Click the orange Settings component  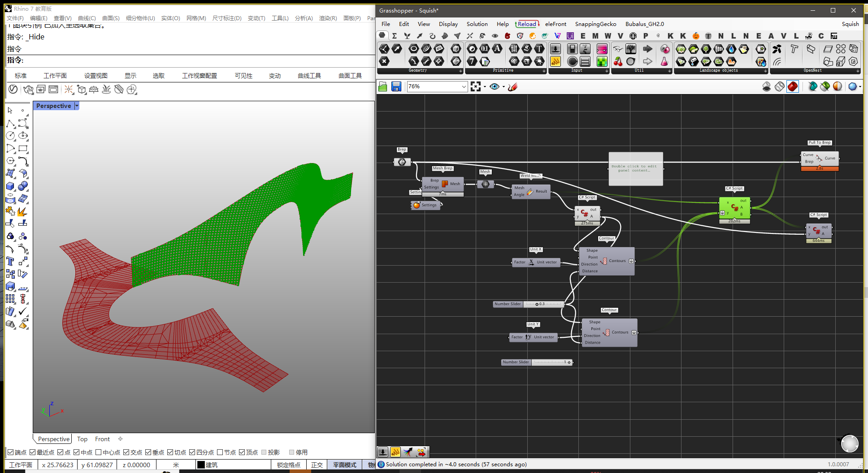pyautogui.click(x=426, y=205)
